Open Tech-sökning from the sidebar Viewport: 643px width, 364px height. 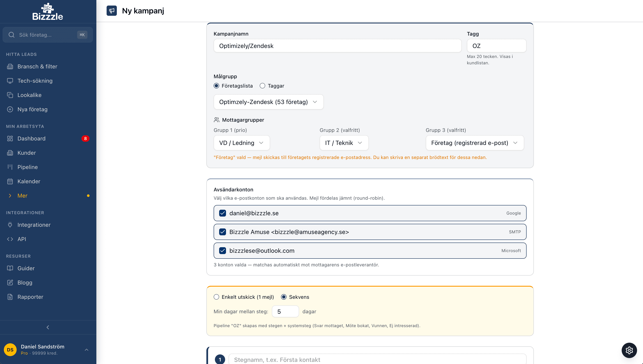pos(35,81)
